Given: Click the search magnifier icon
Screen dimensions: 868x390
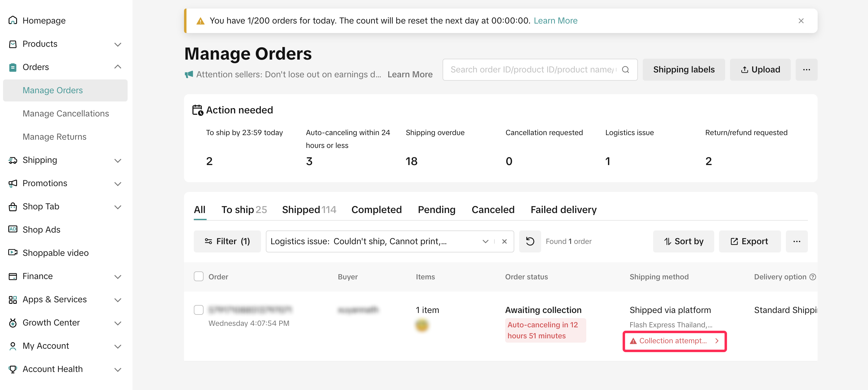Looking at the screenshot, I should pos(625,69).
